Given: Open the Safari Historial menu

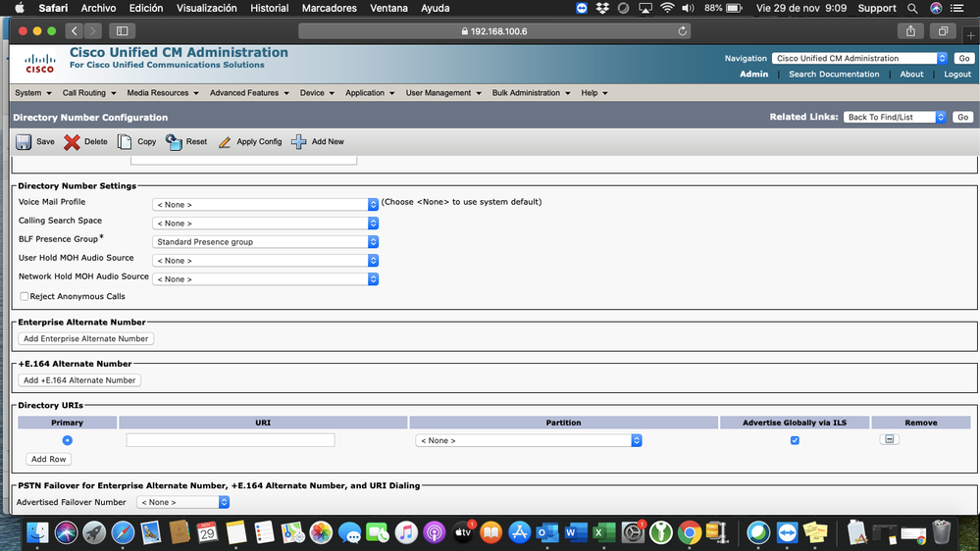Looking at the screenshot, I should (270, 8).
